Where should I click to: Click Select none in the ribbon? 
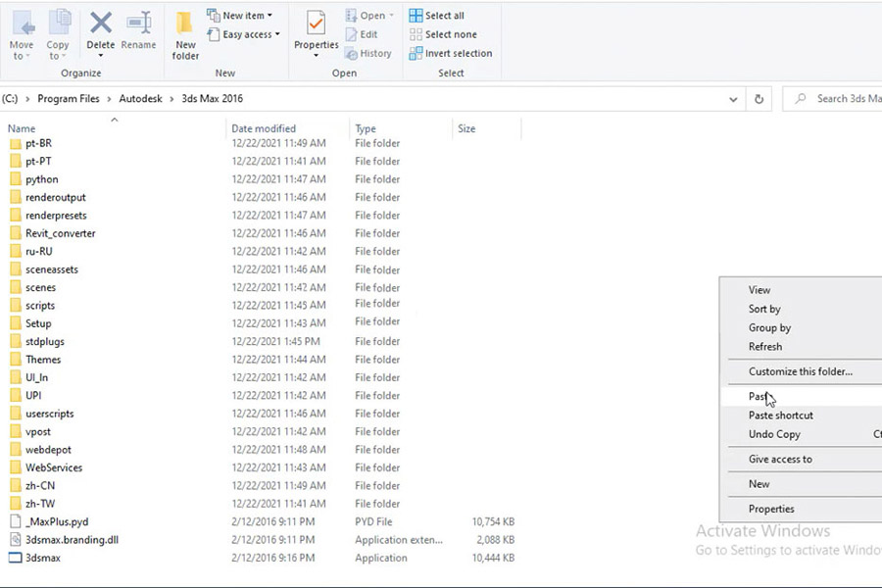click(x=443, y=34)
